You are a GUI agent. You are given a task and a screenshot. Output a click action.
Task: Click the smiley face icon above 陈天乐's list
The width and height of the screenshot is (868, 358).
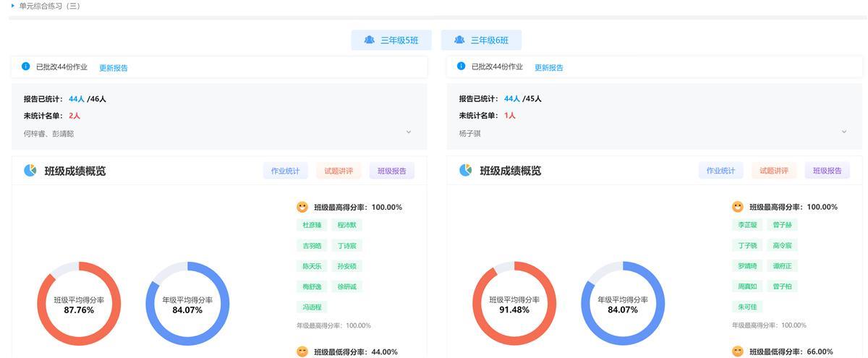click(302, 207)
